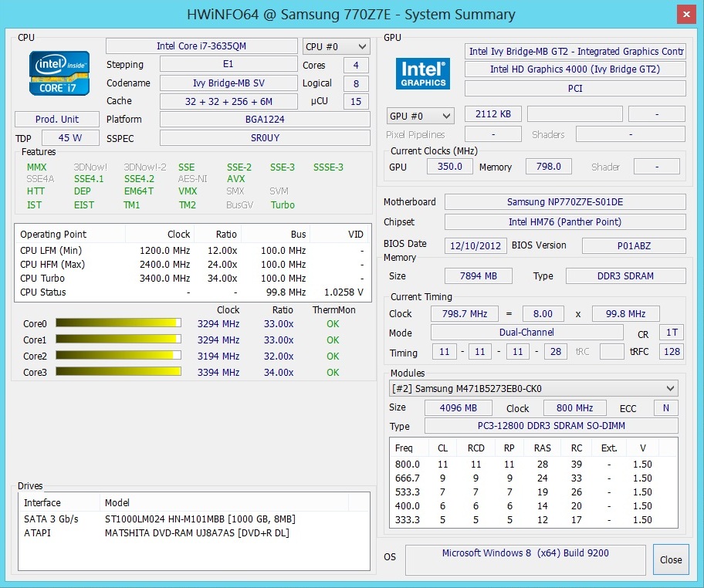
Task: Click the GPU Memory clock 798.0 field
Action: [549, 167]
